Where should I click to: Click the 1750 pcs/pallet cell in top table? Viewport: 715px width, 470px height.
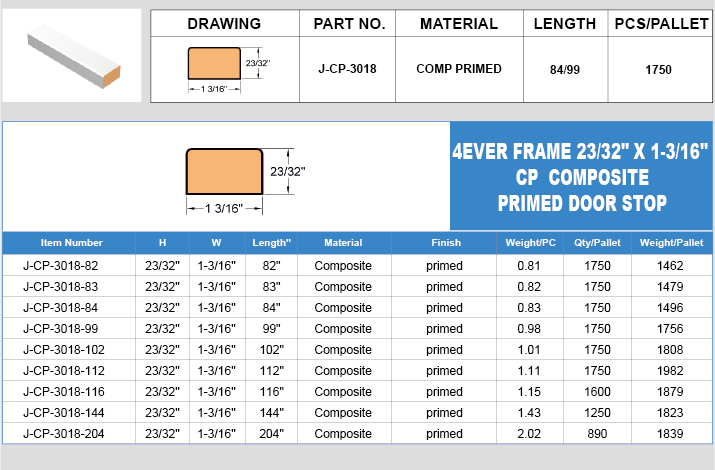point(658,70)
